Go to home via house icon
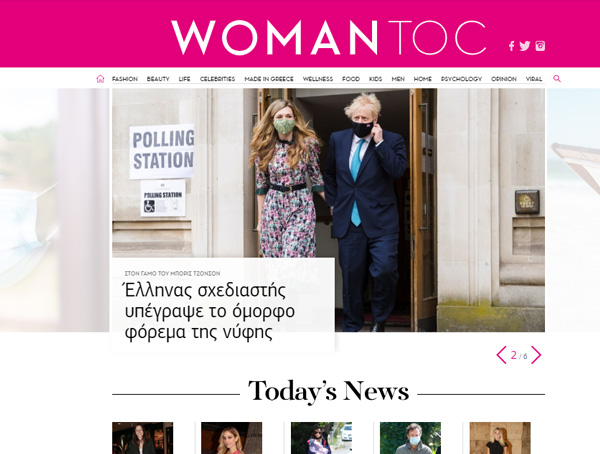 (x=100, y=79)
